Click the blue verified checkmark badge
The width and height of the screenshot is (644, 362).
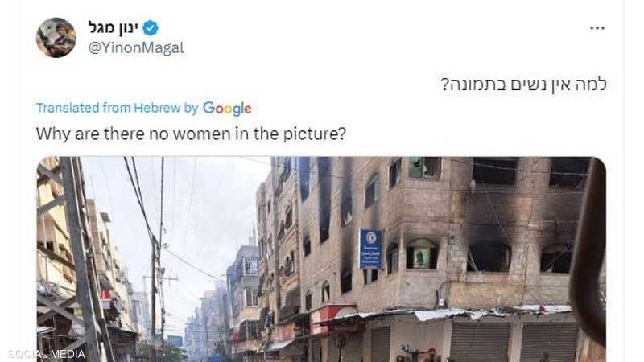(151, 28)
